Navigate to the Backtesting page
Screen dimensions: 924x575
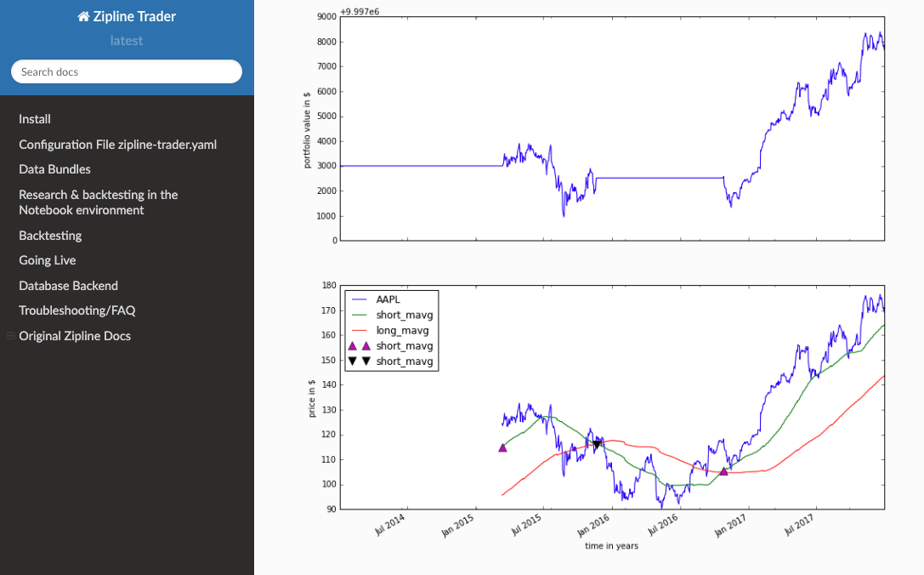click(50, 236)
